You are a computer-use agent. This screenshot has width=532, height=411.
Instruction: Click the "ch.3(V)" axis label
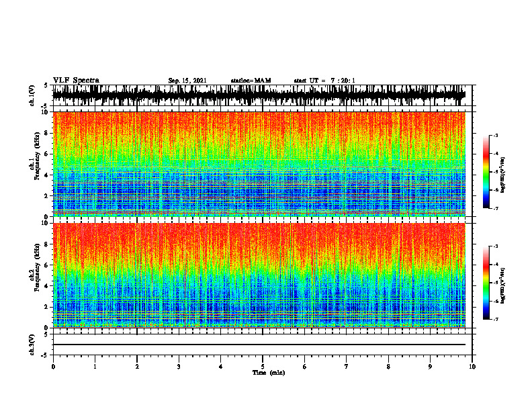pyautogui.click(x=32, y=345)
